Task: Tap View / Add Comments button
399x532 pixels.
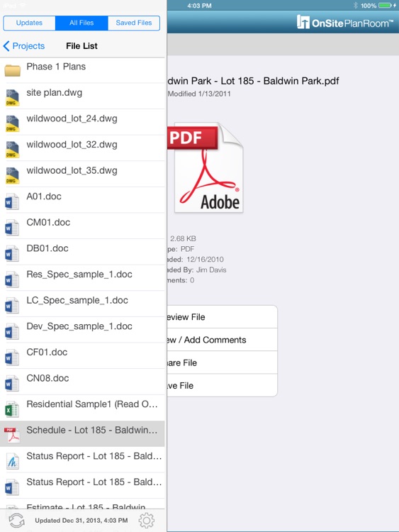Action: tap(222, 340)
